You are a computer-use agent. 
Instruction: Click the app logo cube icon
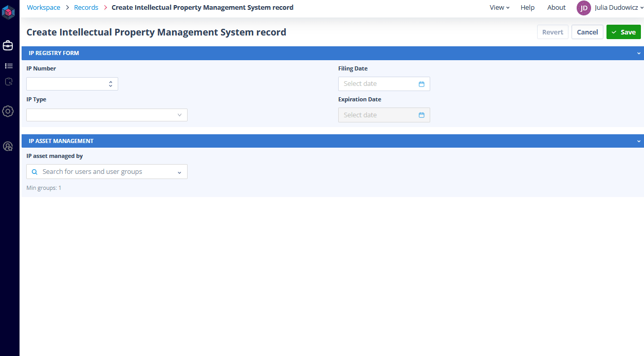[x=8, y=11]
